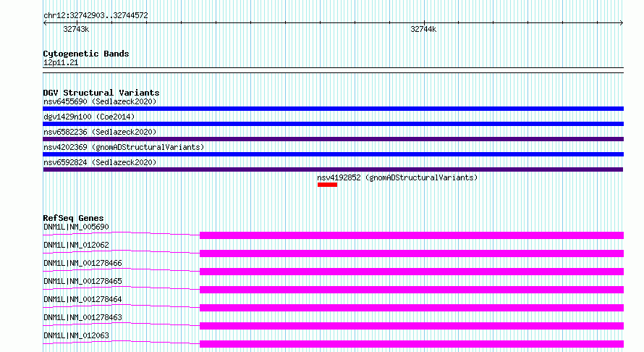
Task: Click the purple bar for nsv6582236
Action: (333, 139)
